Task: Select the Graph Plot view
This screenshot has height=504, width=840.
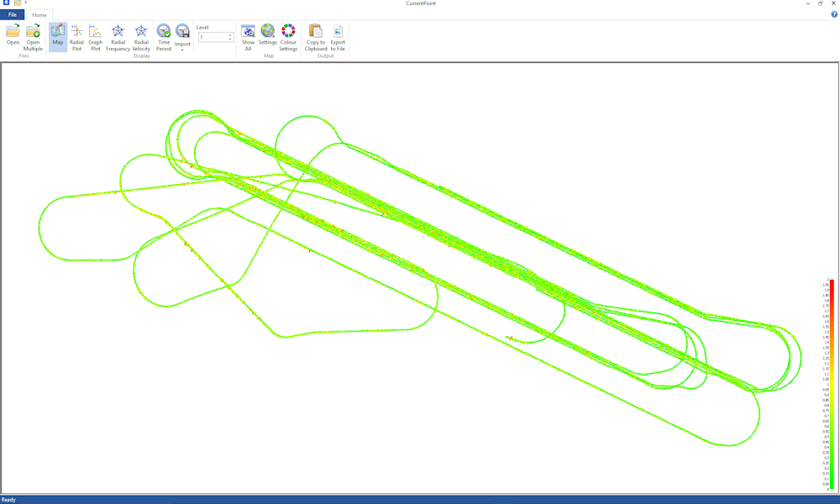Action: point(96,36)
